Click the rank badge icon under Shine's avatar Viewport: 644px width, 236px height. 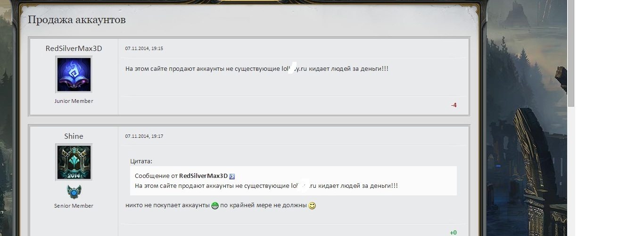pos(74,192)
